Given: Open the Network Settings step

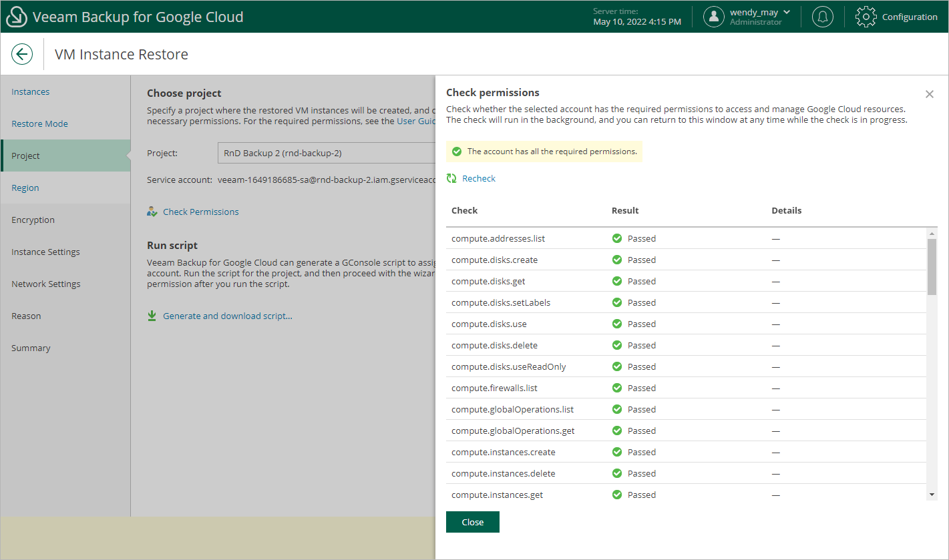Looking at the screenshot, I should (65, 284).
